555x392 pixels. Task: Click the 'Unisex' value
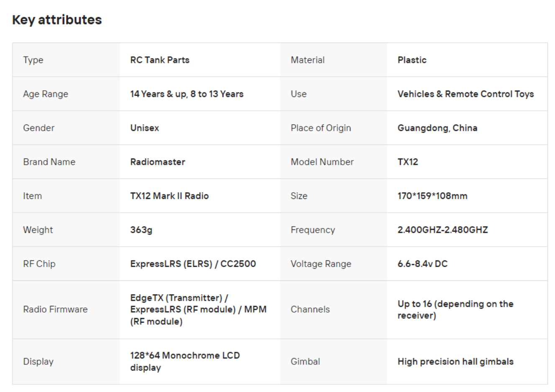(145, 128)
